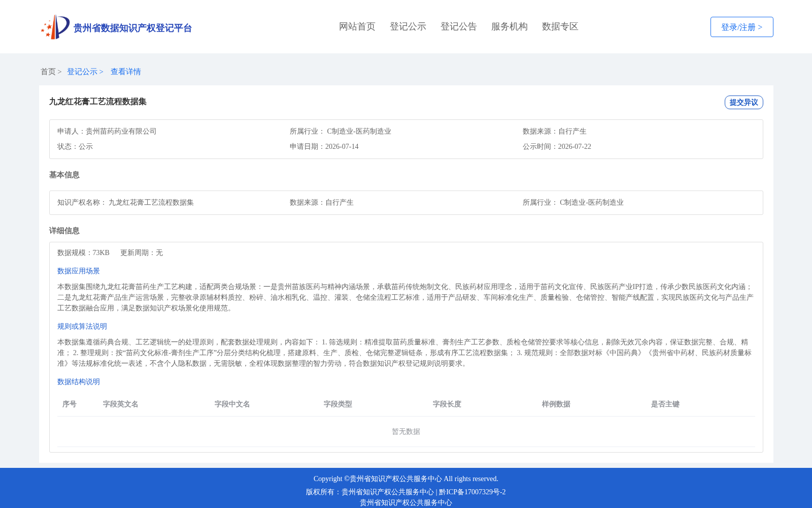Select the page heading 九龙红花膏工艺流程数据集

point(98,102)
